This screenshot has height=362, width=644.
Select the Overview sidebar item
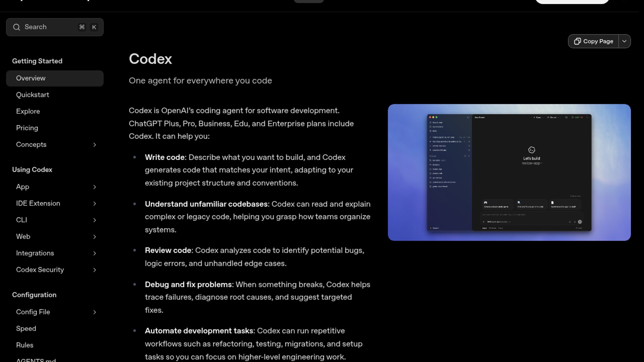click(x=31, y=78)
